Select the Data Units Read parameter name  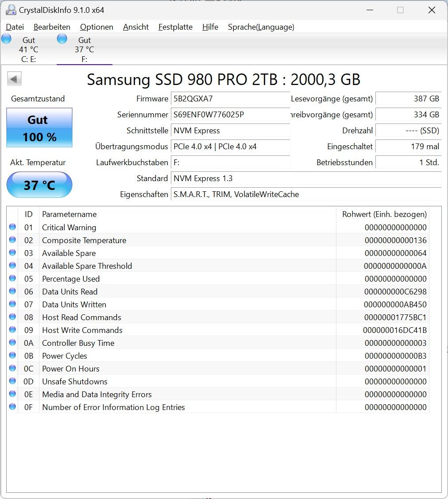[70, 291]
